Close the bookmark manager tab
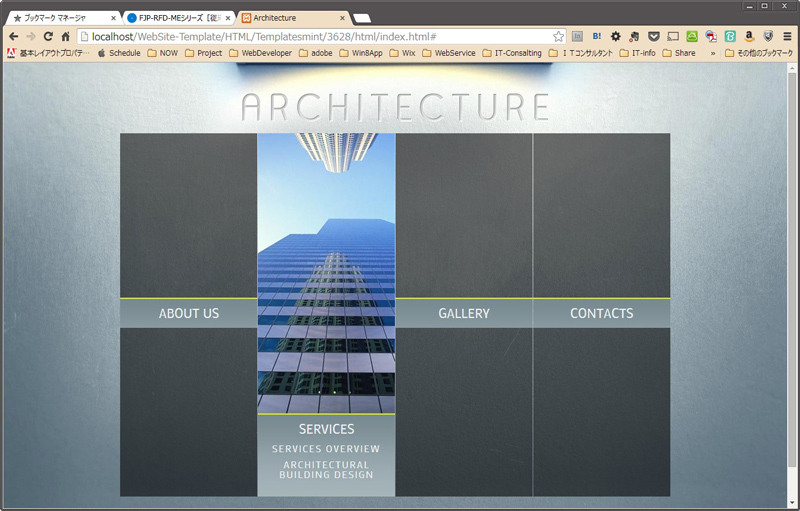Viewport: 800px width, 511px height. pyautogui.click(x=113, y=18)
